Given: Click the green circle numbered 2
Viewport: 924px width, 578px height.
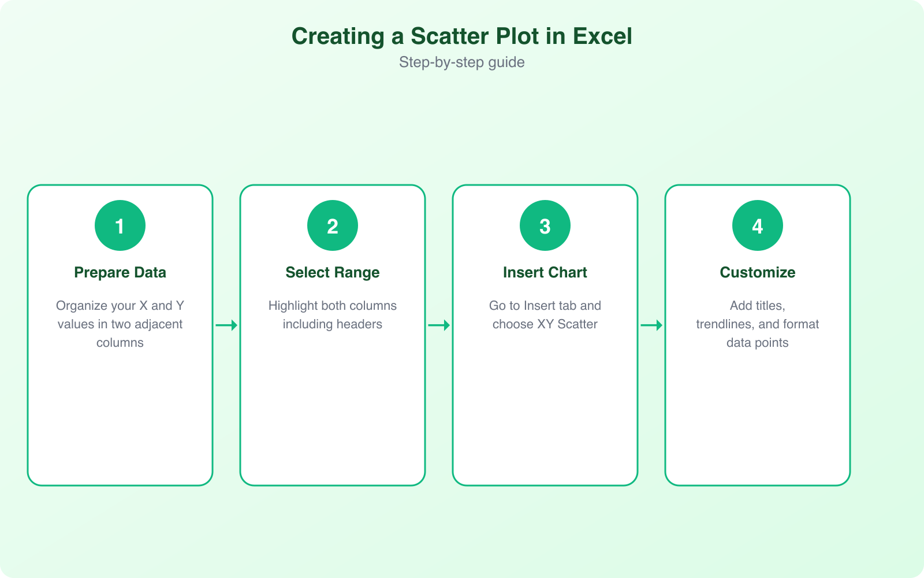Looking at the screenshot, I should pos(332,225).
